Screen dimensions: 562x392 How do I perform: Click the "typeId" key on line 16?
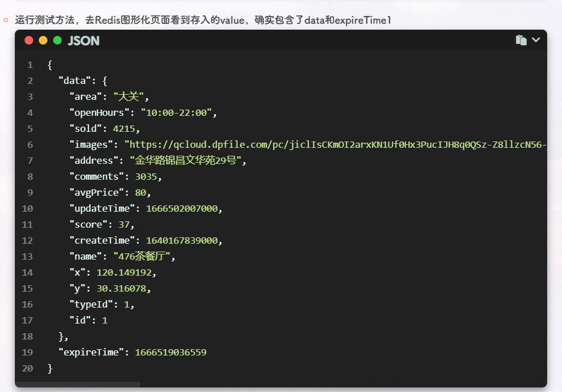94,304
